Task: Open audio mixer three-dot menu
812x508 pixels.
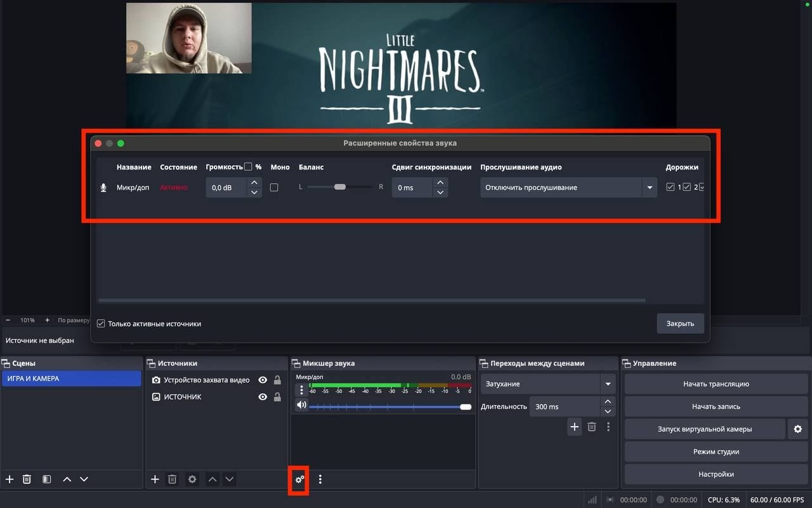Action: (320, 479)
